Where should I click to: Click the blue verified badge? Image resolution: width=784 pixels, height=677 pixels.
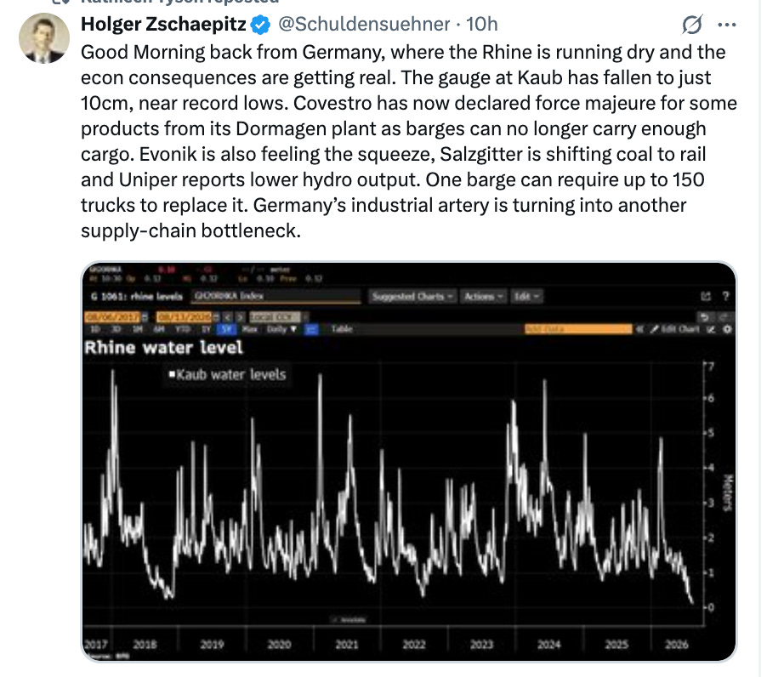tap(260, 25)
